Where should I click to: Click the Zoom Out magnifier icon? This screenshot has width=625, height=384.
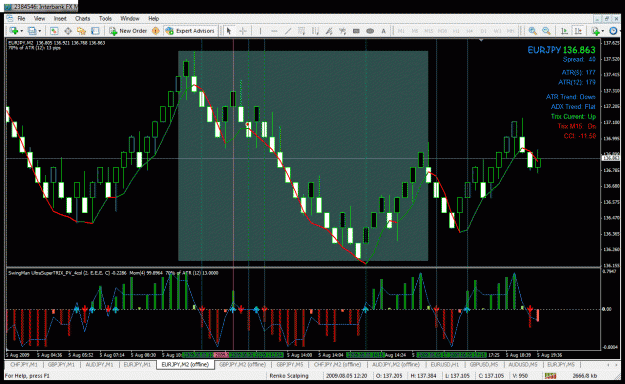pyautogui.click(x=546, y=31)
